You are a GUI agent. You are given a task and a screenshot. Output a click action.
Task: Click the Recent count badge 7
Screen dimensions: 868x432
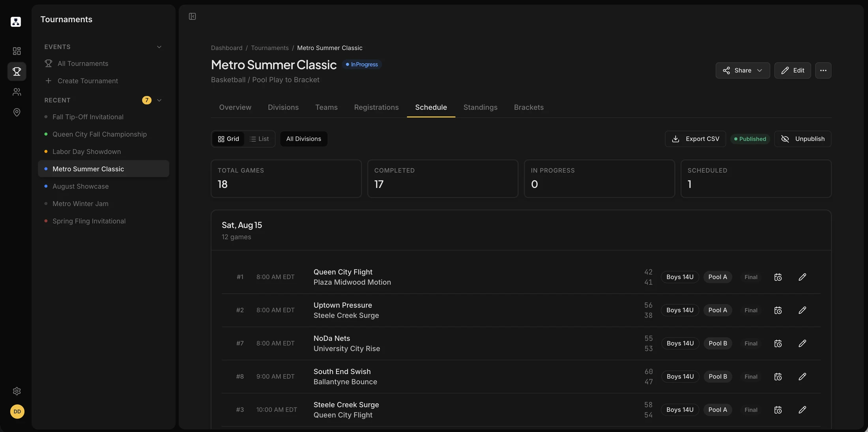point(147,100)
